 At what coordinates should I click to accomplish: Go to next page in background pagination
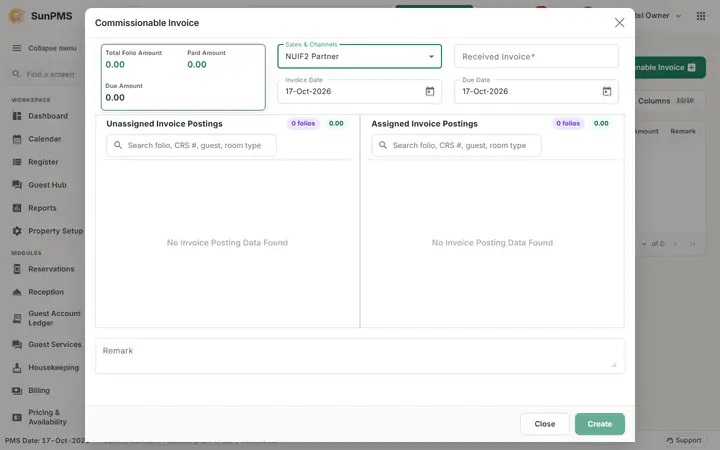pos(675,243)
